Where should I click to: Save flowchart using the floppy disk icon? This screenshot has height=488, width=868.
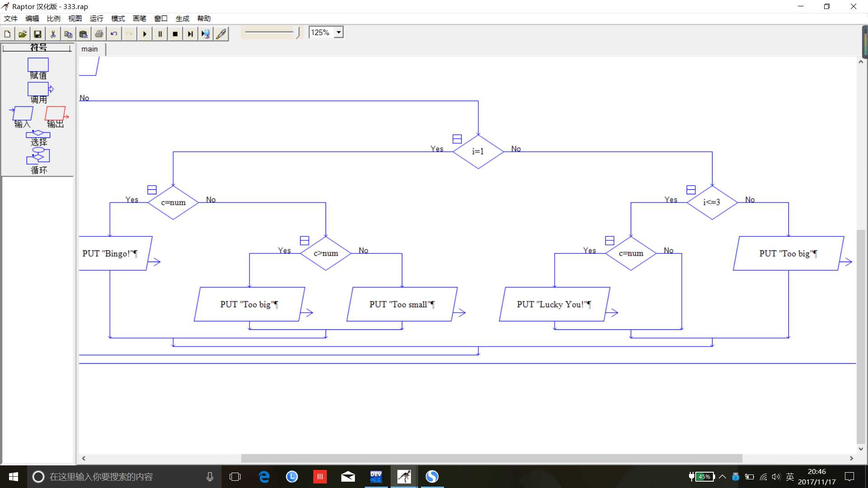click(x=38, y=34)
